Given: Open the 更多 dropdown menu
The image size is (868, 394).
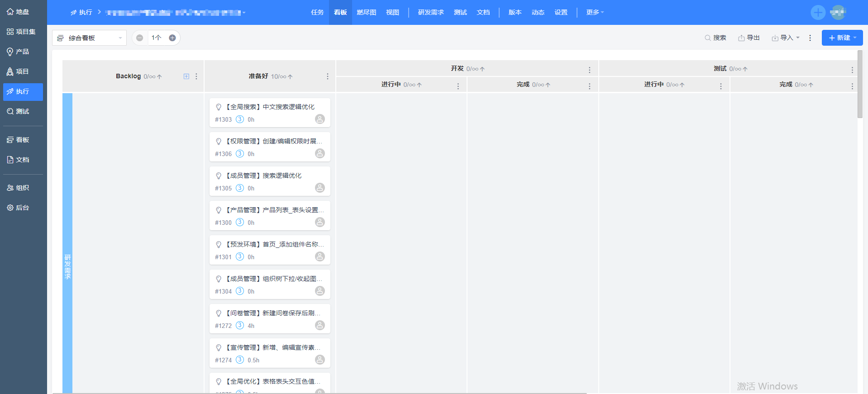Looking at the screenshot, I should (595, 12).
